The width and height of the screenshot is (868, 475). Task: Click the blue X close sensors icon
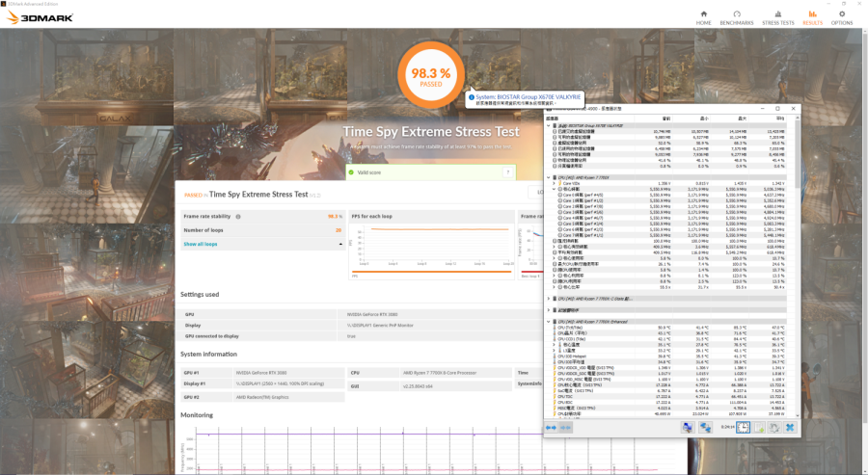point(790,428)
